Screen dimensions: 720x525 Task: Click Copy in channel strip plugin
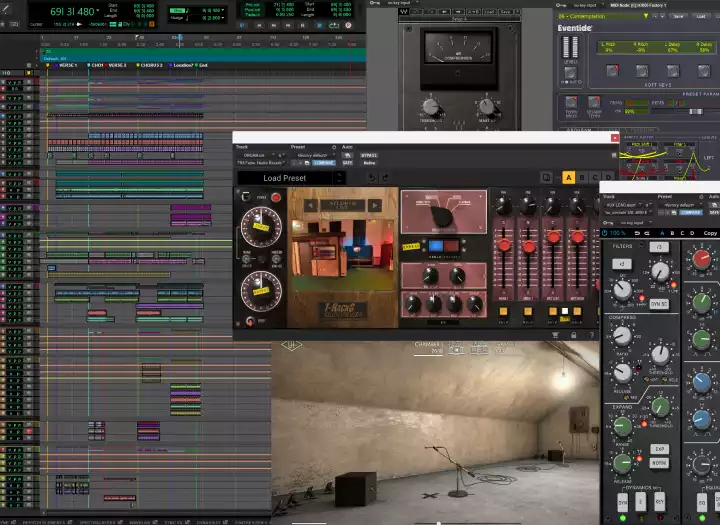pos(709,233)
